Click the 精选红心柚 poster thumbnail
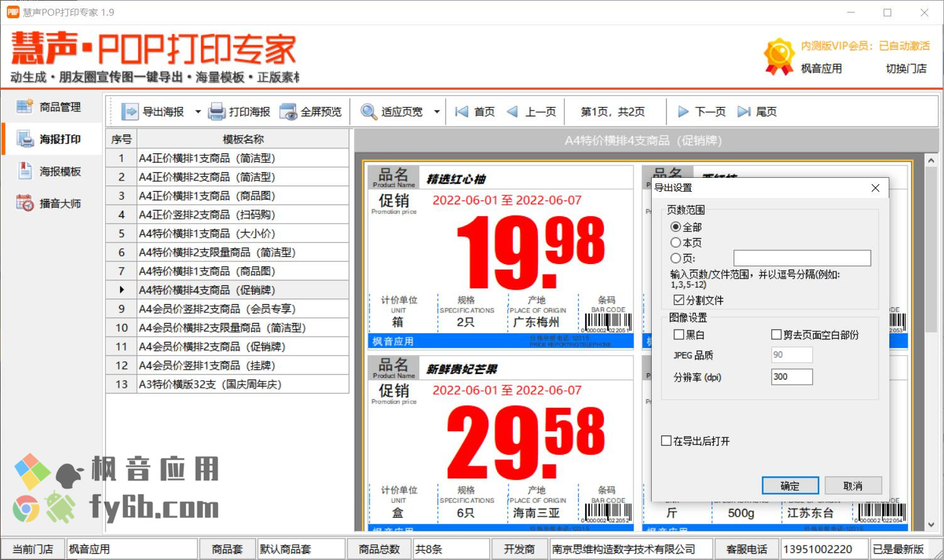The image size is (944, 560). (500, 257)
